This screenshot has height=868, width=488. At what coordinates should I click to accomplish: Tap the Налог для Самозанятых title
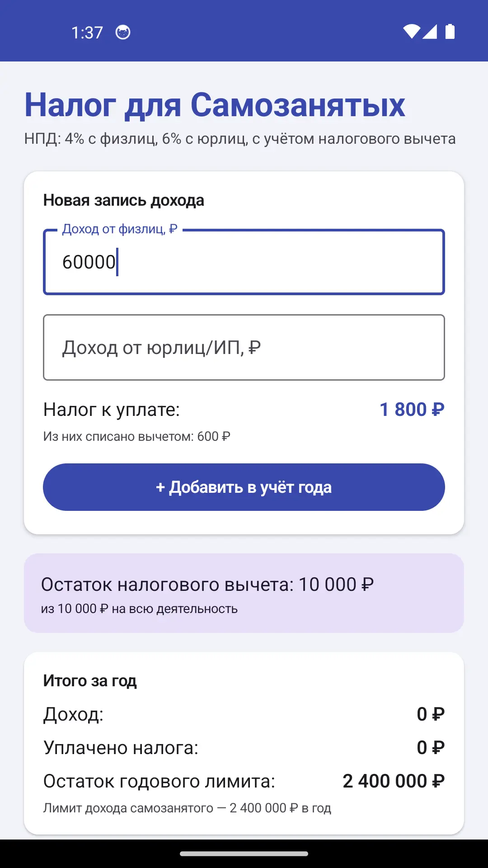click(x=215, y=105)
